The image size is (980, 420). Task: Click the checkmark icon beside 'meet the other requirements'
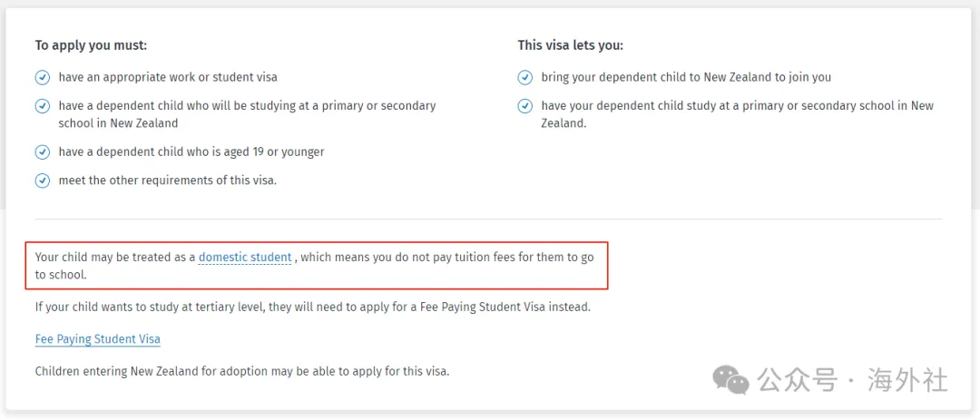click(x=42, y=181)
